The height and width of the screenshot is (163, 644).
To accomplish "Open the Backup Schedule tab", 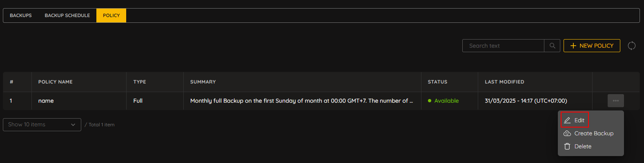I will click(x=67, y=15).
